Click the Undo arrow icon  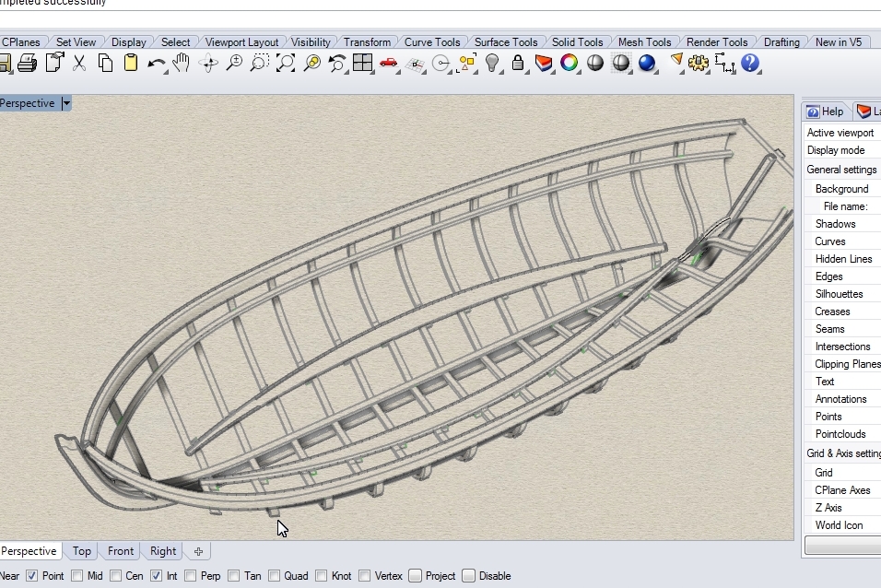pyautogui.click(x=156, y=63)
